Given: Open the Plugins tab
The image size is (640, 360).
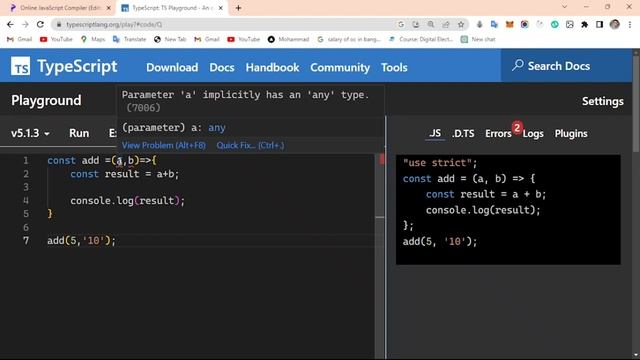Looking at the screenshot, I should 571,133.
